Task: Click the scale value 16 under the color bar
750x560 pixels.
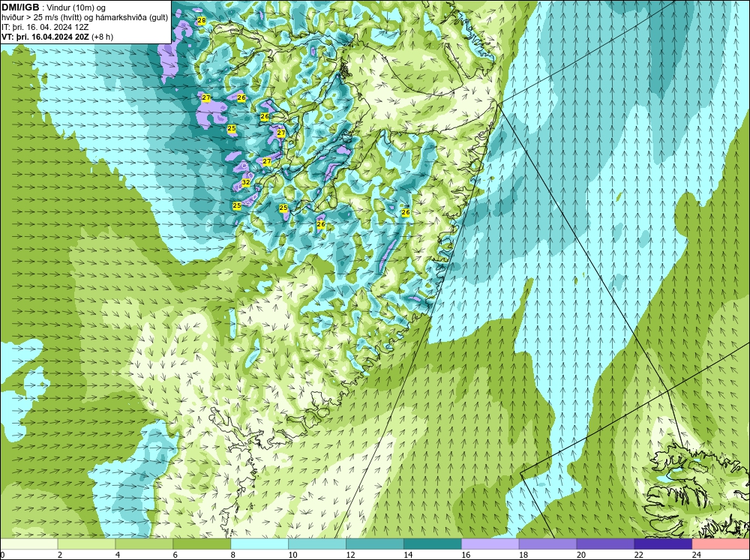Action: coord(466,555)
